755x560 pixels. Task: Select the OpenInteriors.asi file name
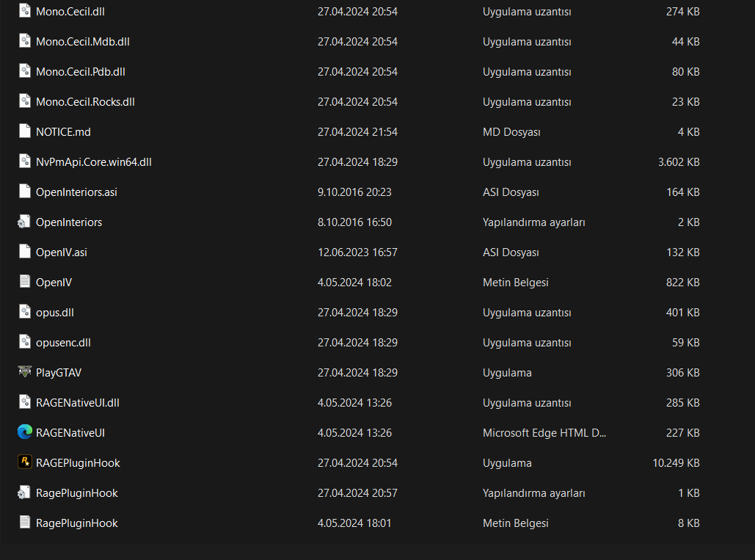76,192
